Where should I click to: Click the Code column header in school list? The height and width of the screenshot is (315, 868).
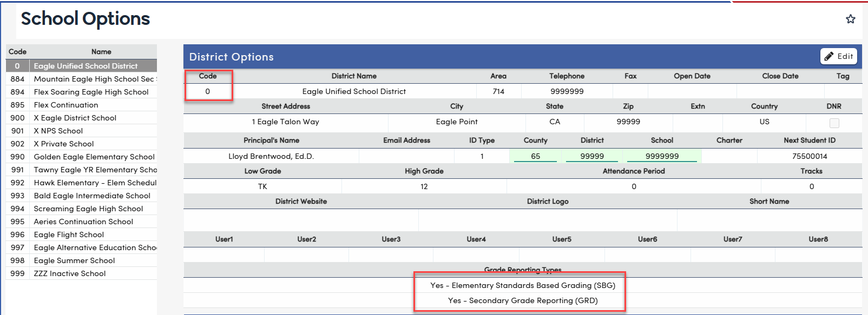[x=17, y=52]
